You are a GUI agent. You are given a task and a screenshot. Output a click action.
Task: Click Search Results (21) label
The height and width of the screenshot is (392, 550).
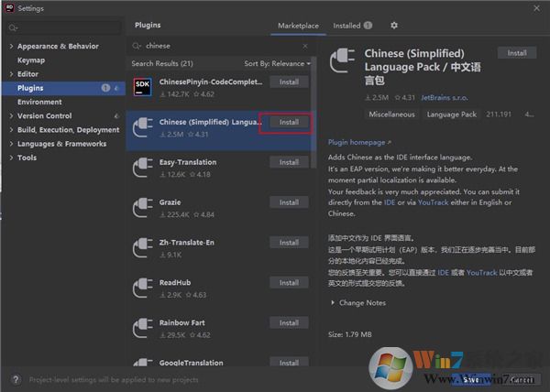coord(162,63)
